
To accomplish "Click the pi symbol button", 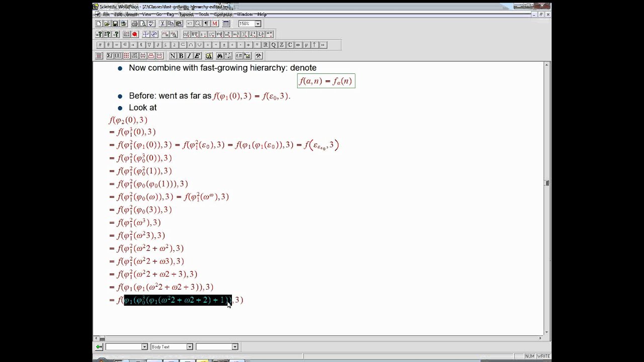I will 100,45.
